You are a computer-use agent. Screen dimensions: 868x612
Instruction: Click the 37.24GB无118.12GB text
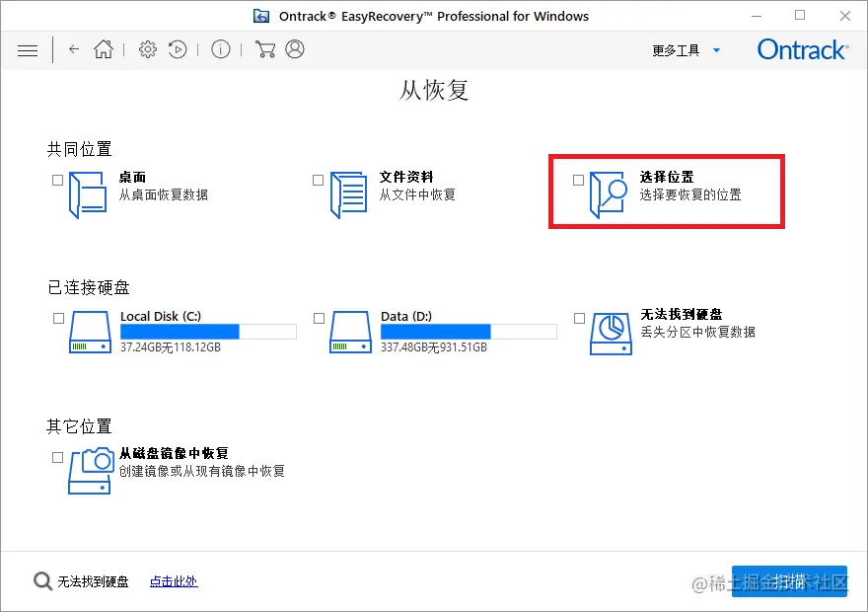[x=171, y=347]
